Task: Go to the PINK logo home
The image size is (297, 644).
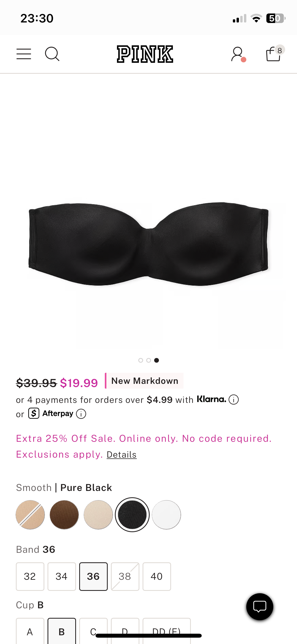Action: 145,54
